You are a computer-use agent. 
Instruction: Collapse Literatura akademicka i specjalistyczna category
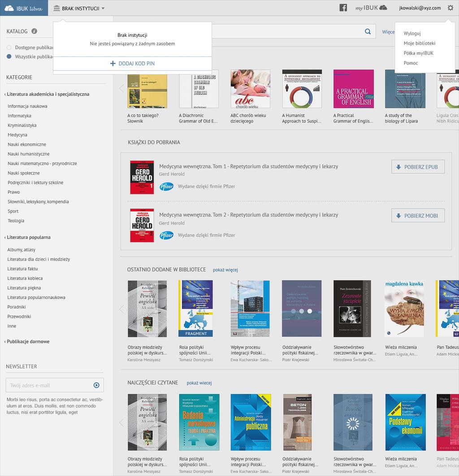click(x=47, y=94)
